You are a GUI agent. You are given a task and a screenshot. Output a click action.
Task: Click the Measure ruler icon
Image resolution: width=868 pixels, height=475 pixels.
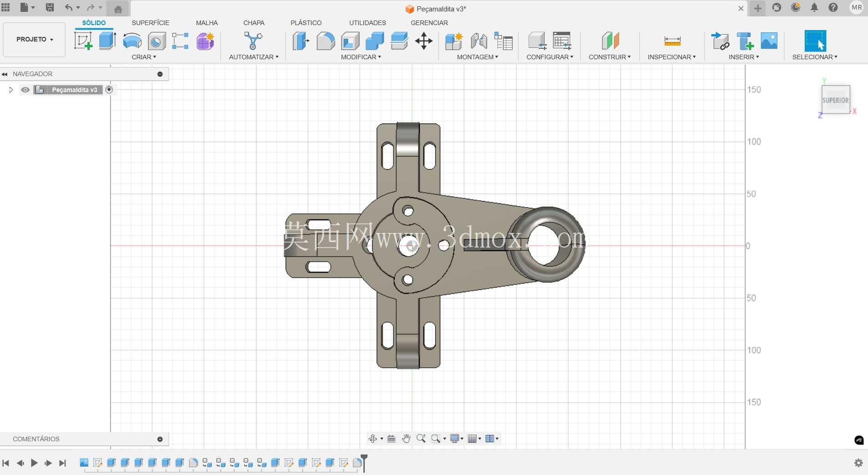[x=672, y=41]
